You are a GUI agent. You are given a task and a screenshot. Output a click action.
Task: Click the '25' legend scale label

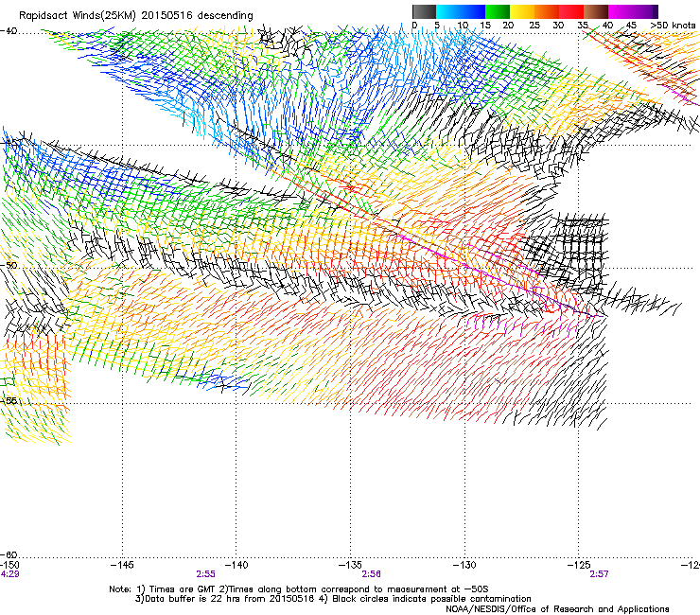[x=534, y=26]
